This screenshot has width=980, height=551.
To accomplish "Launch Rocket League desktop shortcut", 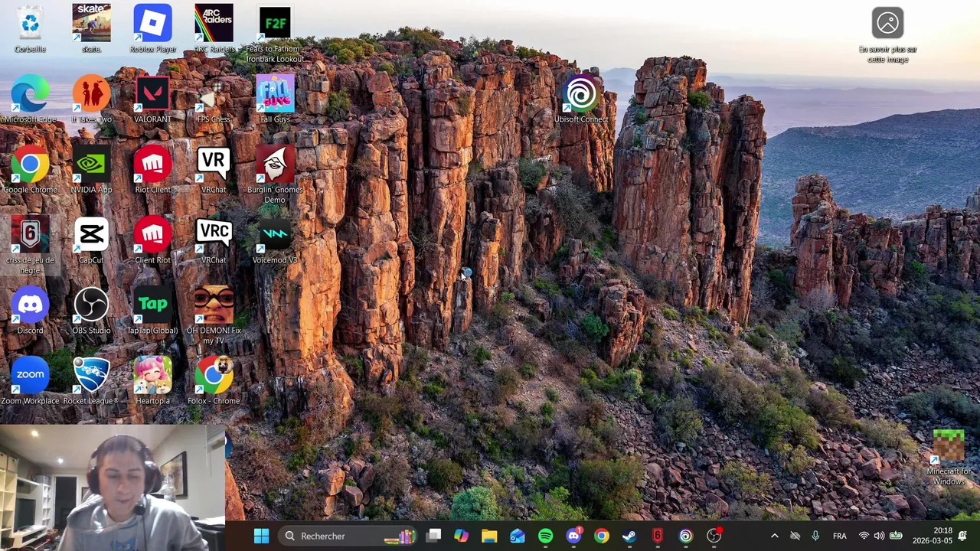I will click(91, 381).
